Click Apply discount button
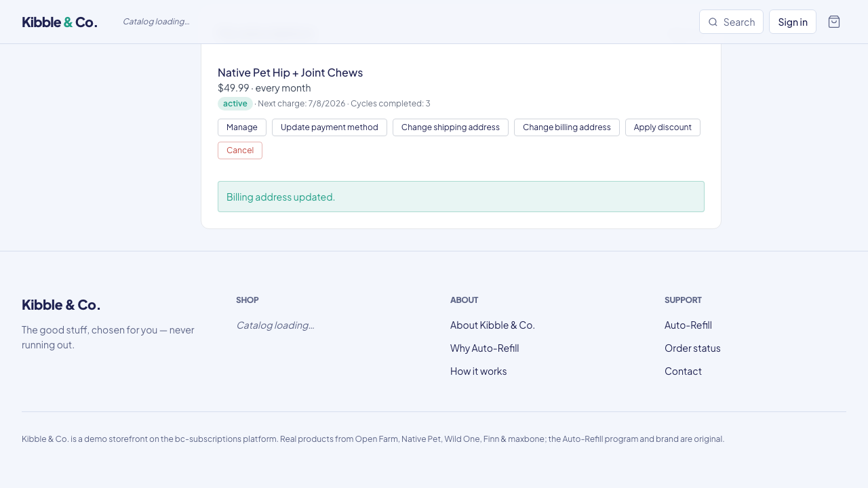The width and height of the screenshot is (868, 488). click(x=663, y=127)
